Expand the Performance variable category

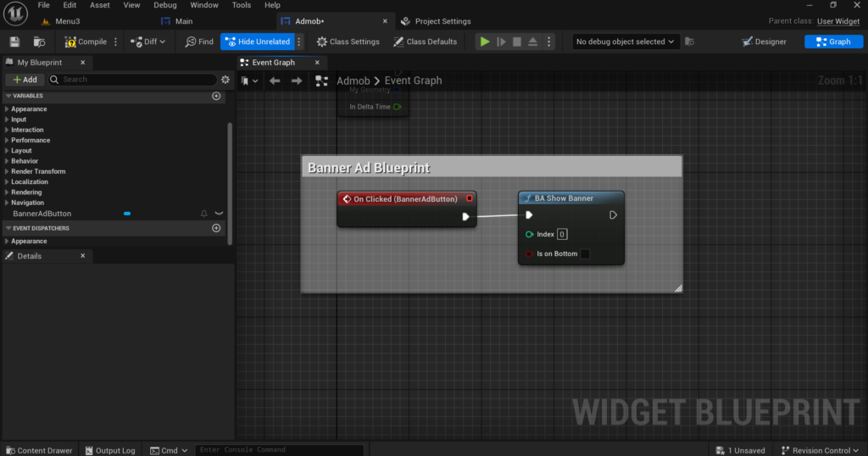coord(7,141)
